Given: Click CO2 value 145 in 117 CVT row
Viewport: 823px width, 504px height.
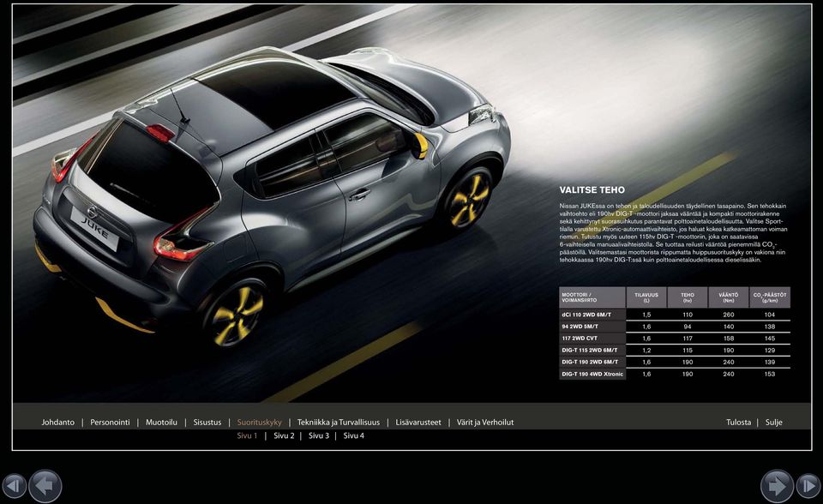Looking at the screenshot, I should click(x=770, y=338).
